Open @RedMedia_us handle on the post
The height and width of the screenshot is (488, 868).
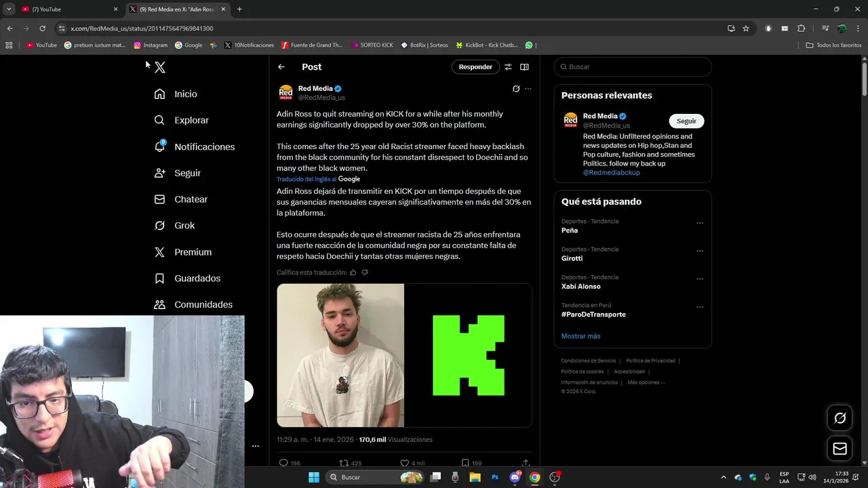pos(321,98)
